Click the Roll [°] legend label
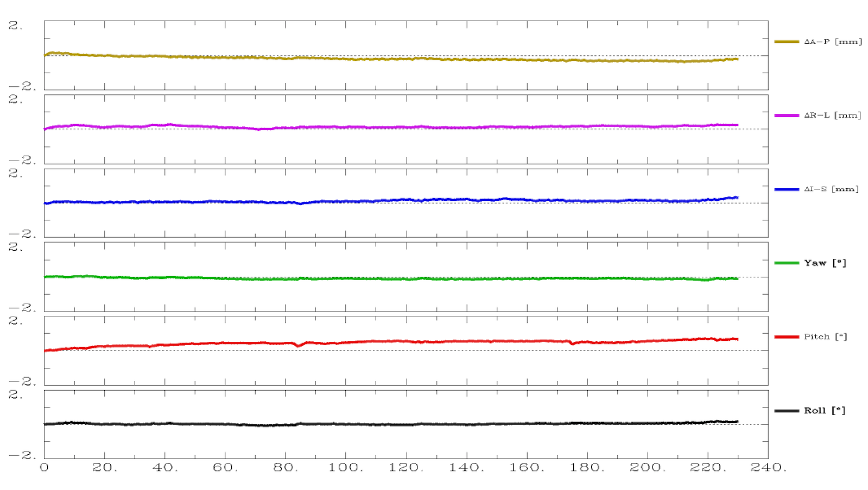Image resolution: width=868 pixels, height=490 pixels. [825, 411]
